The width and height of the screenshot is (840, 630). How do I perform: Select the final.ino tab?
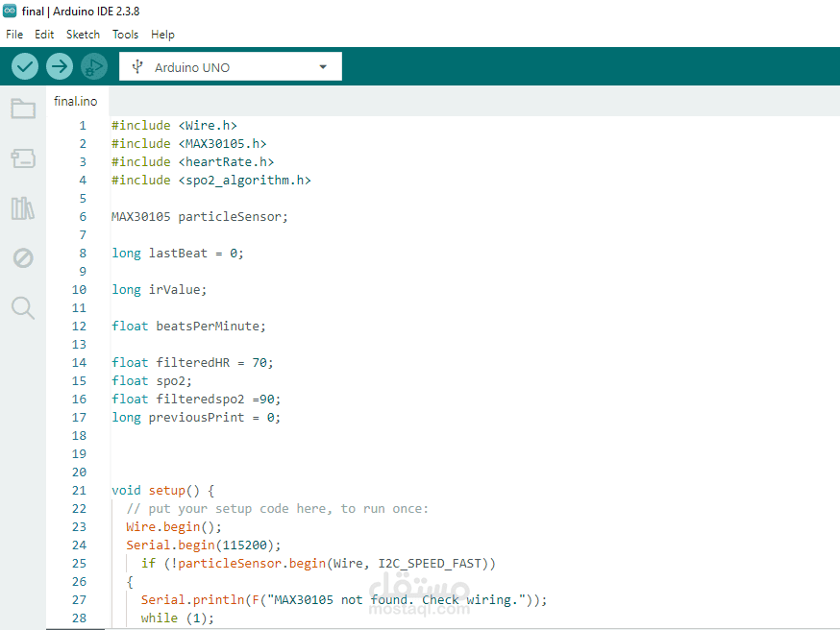(x=76, y=101)
